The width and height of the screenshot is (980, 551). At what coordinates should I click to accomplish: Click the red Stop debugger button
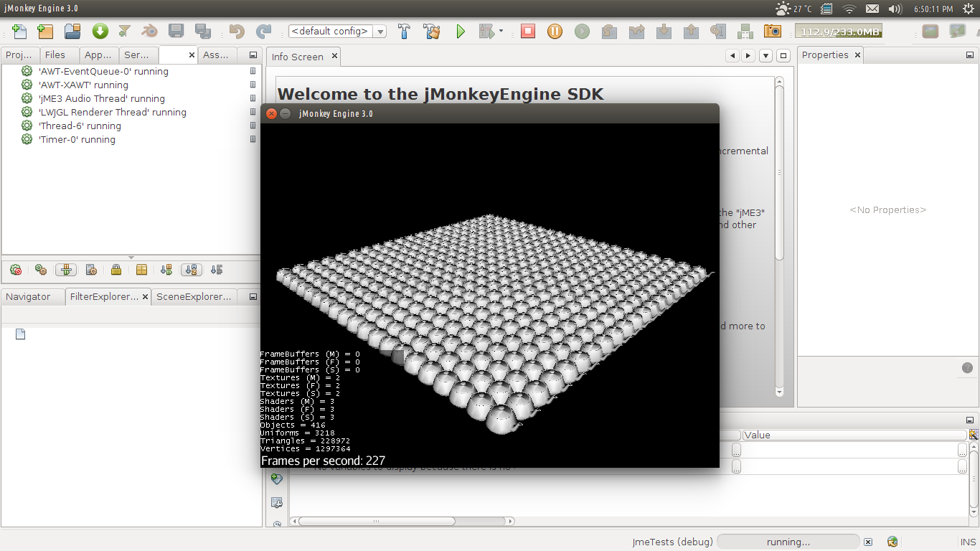(528, 31)
